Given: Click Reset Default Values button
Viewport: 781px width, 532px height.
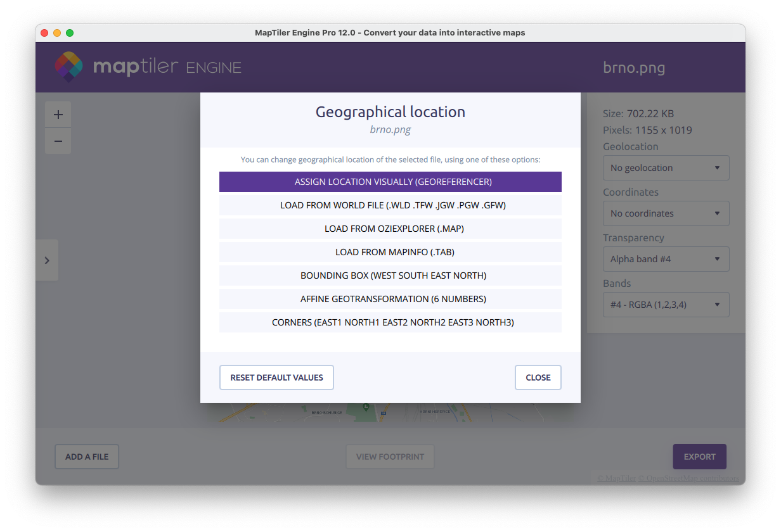Looking at the screenshot, I should 276,377.
